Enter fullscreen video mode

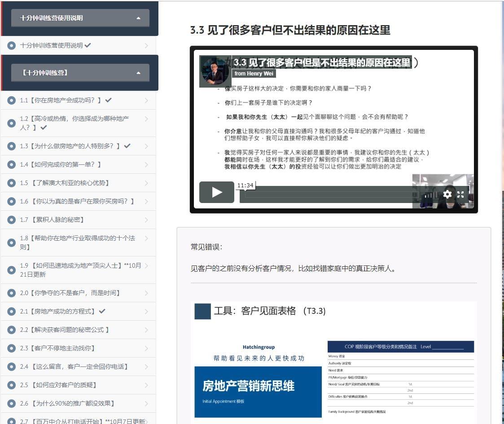point(460,194)
